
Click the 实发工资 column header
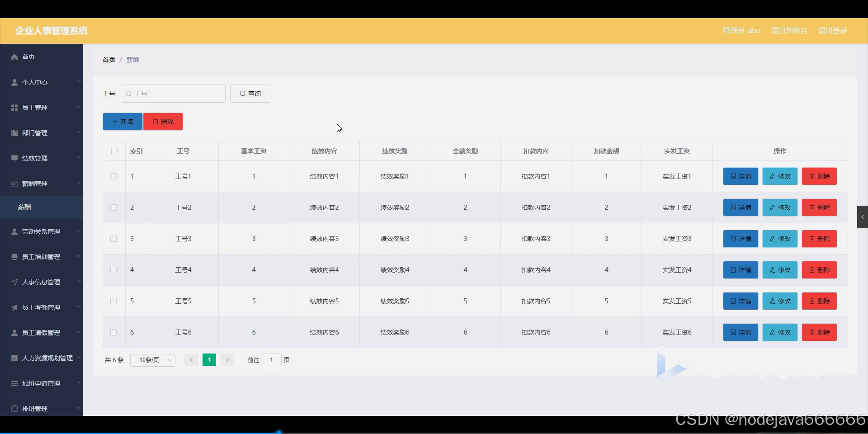coord(677,151)
